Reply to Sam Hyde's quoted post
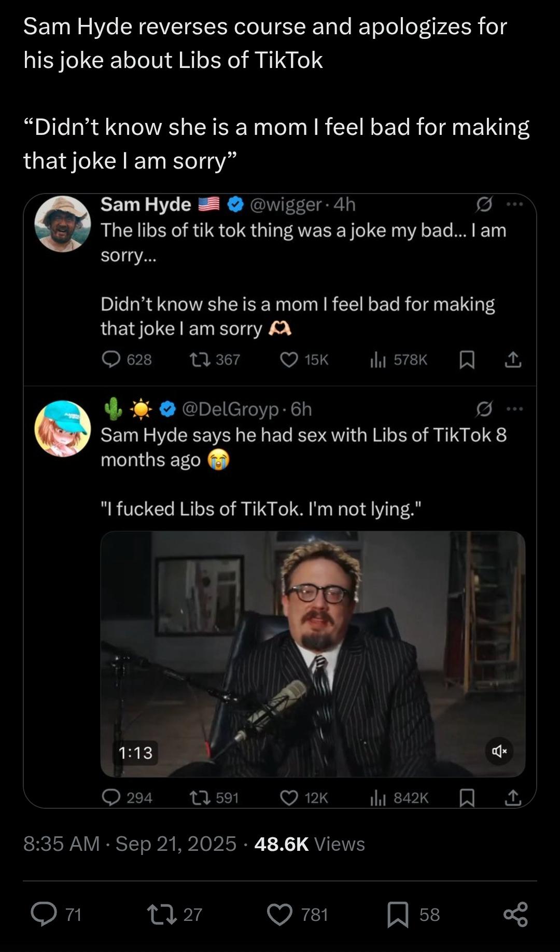Viewport: 560px width, 952px height. click(x=111, y=360)
